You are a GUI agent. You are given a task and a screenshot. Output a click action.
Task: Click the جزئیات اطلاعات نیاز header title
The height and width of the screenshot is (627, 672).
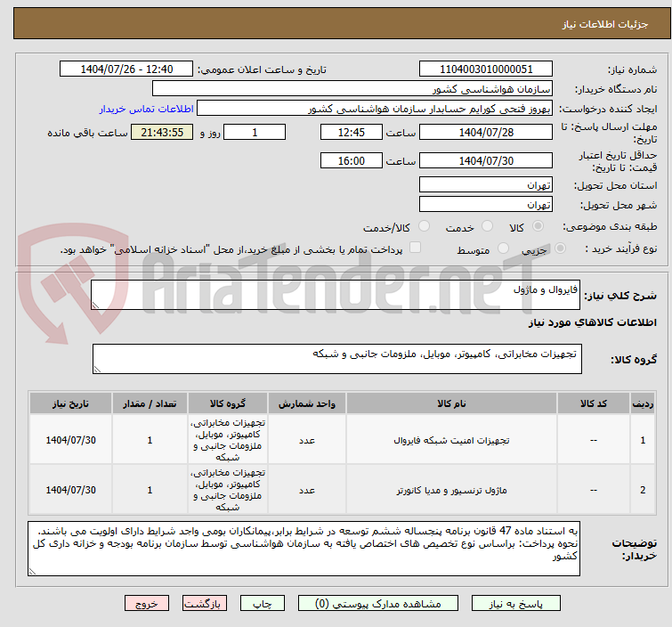[604, 24]
